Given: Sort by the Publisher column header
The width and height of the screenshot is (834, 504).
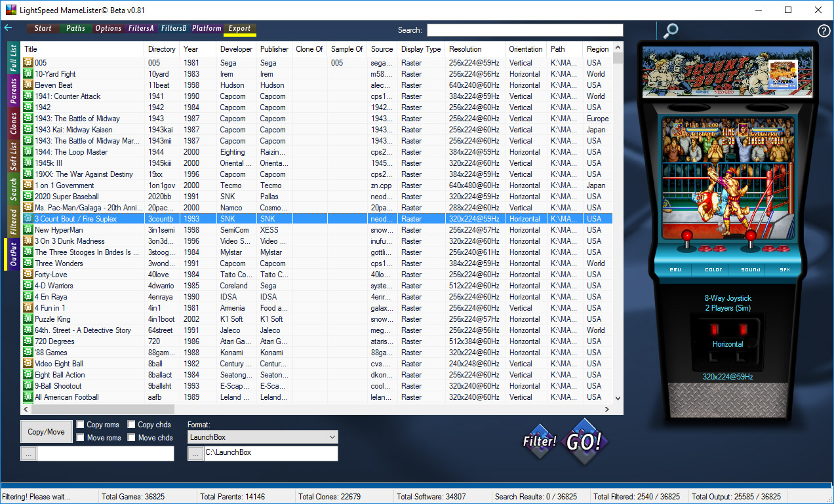Looking at the screenshot, I should [274, 49].
